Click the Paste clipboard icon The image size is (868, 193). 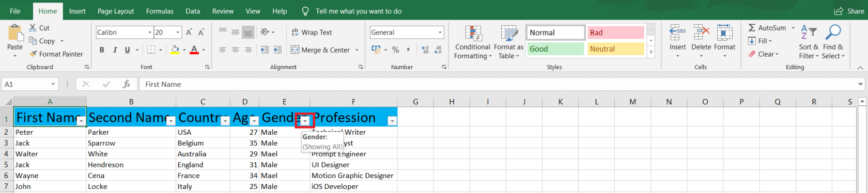(x=15, y=33)
